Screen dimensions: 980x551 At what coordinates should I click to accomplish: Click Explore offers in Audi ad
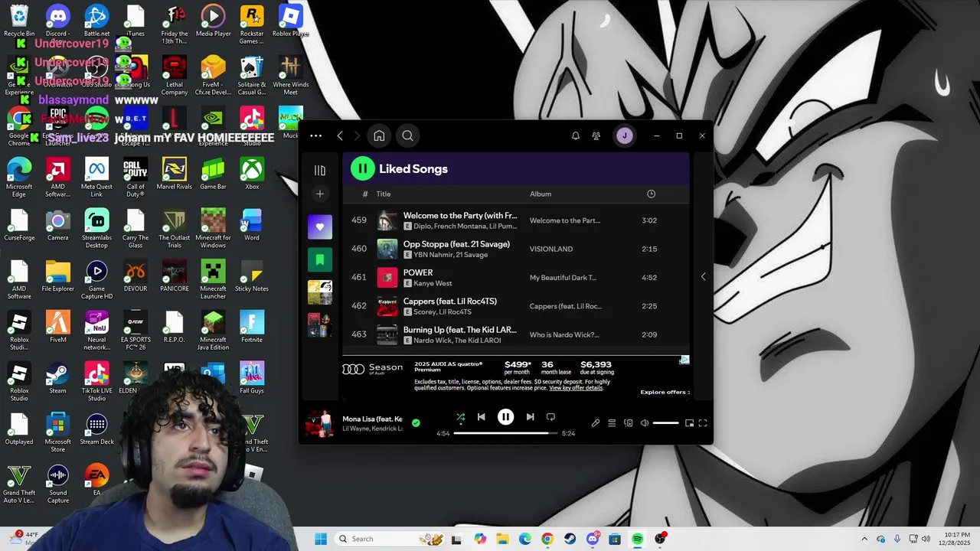665,393
